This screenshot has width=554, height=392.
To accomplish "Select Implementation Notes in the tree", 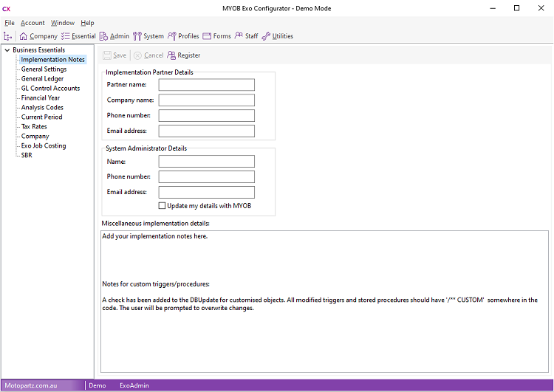I will (x=52, y=60).
